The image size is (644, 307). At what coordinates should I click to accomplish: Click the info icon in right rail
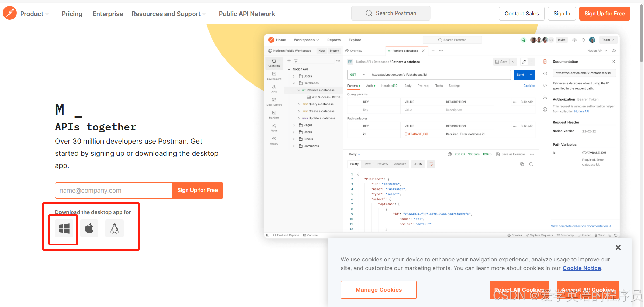[x=545, y=110]
